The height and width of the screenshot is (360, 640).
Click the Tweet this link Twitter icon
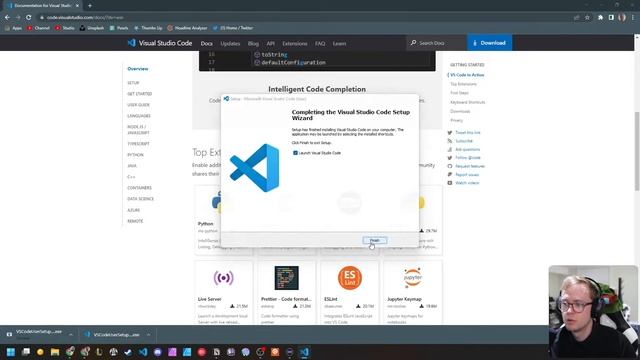pos(450,133)
